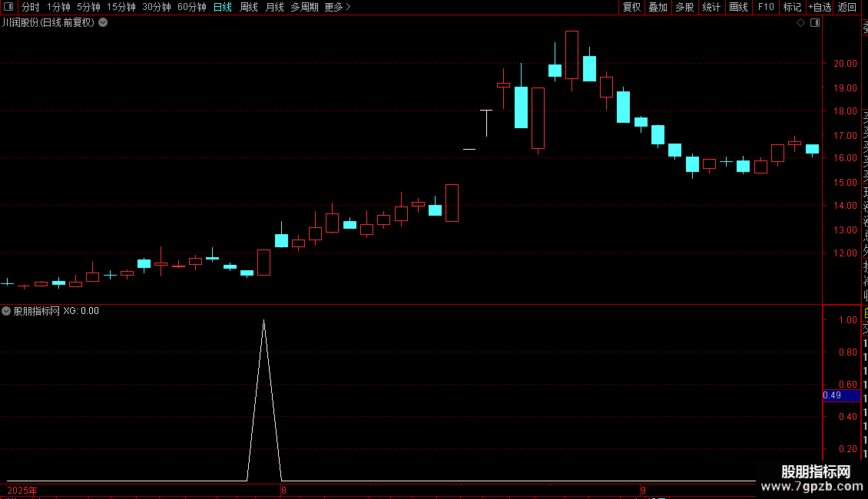Toggle the side panel icon at top-left

8,7
